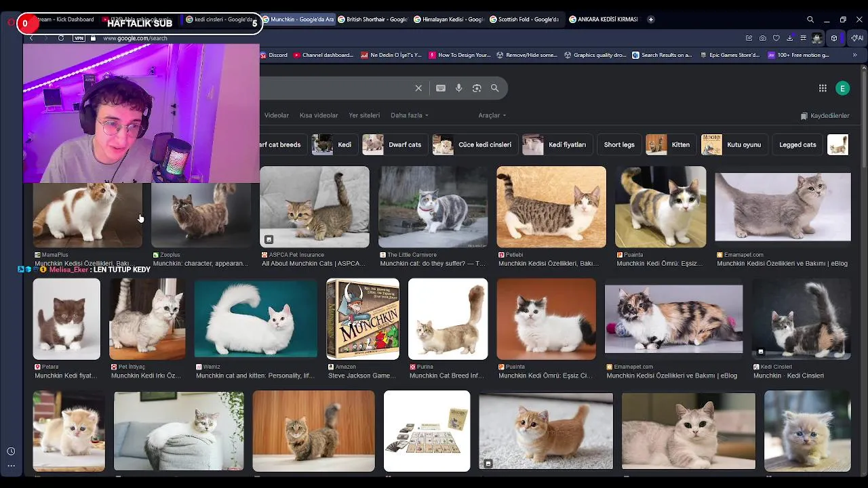Viewport: 868px width, 488px height.
Task: Open the sidebar three-dots menu
Action: [x=11, y=466]
